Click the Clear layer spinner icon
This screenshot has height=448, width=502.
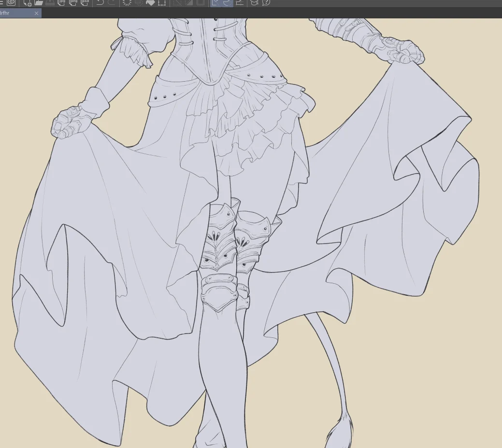click(127, 2)
